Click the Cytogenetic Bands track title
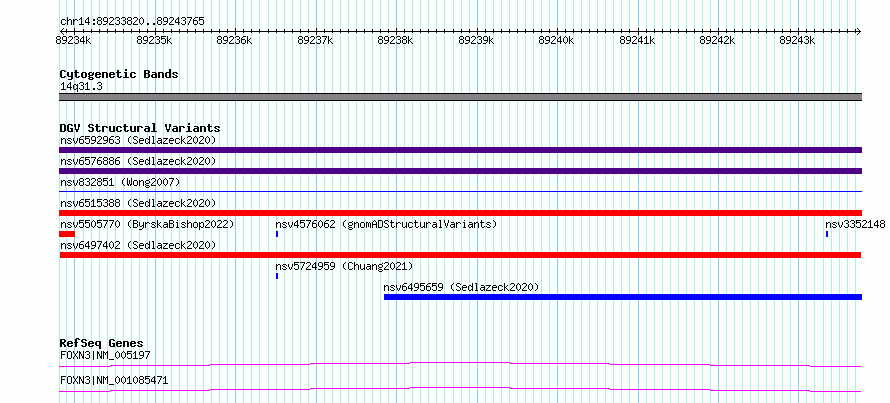This screenshot has height=403, width=890. pos(119,74)
